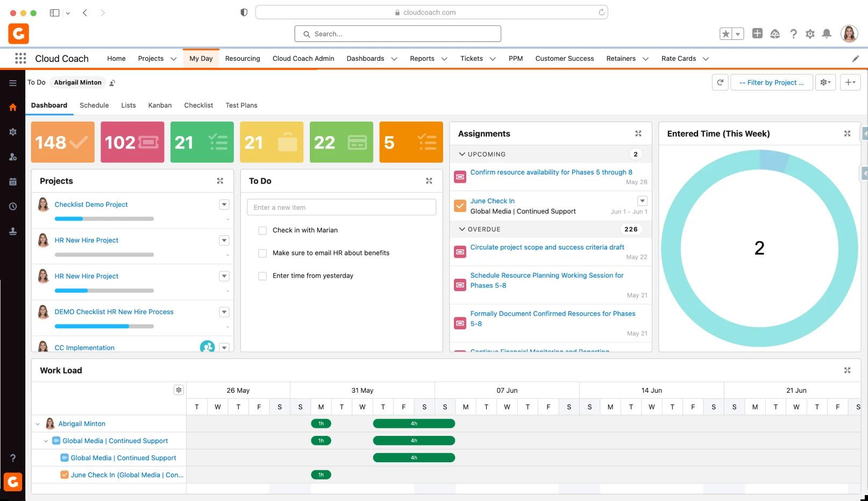
Task: Switch to the Checklist tab
Action: pyautogui.click(x=198, y=105)
